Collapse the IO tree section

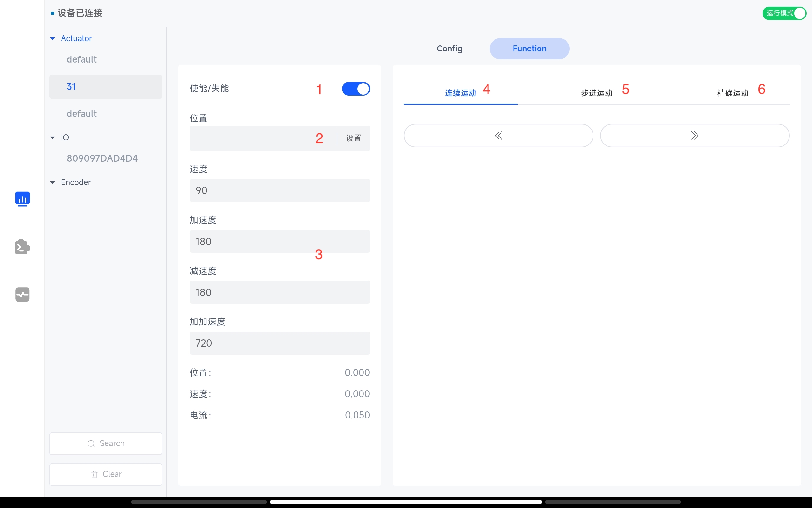pos(53,138)
